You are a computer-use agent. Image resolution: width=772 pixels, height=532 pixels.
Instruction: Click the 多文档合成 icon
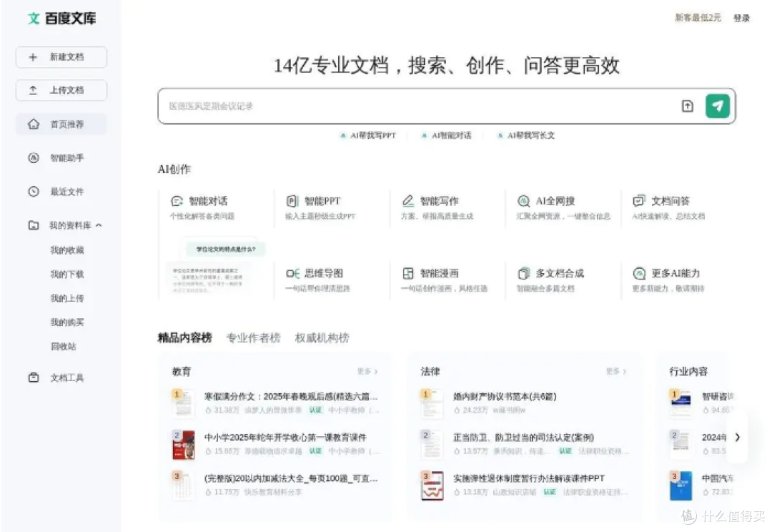523,273
